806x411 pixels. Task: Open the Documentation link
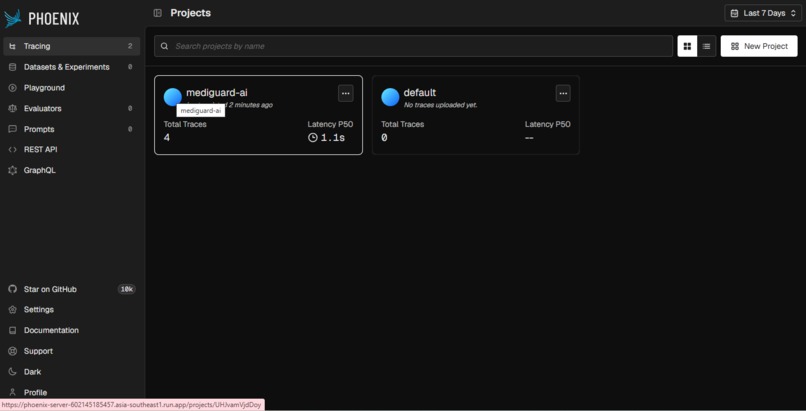[71, 330]
